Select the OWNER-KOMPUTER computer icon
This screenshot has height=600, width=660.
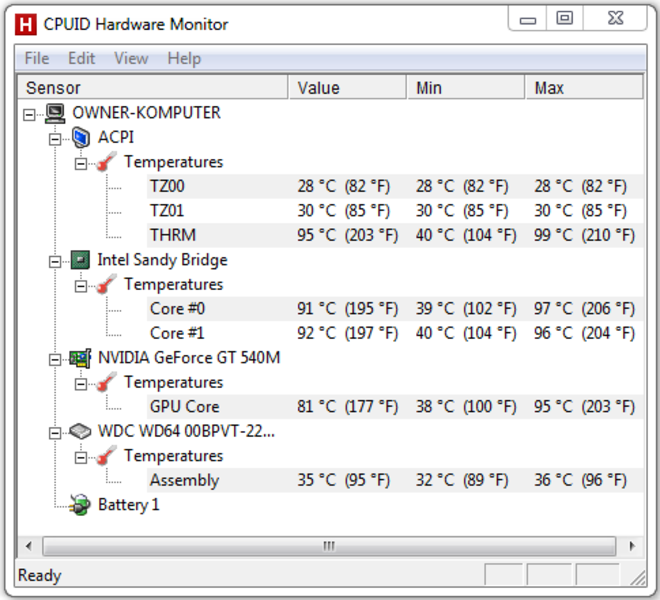(55, 113)
